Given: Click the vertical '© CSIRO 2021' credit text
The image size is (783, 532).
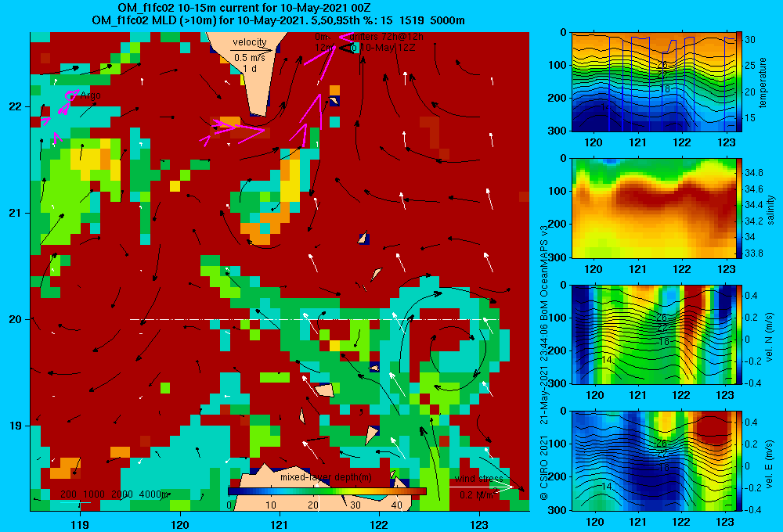Looking at the screenshot, I should [x=544, y=468].
